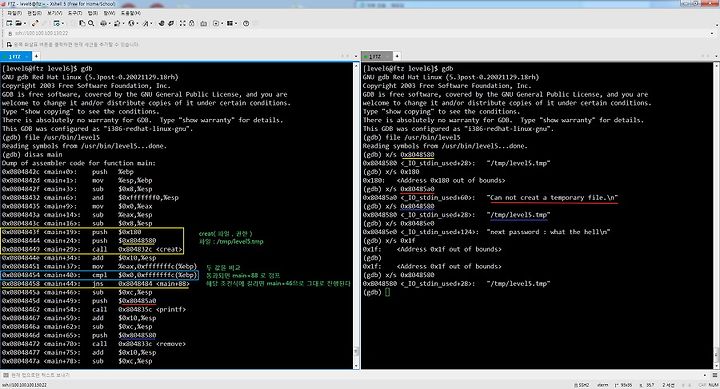Click the ssh address bar field
This screenshot has height=389, width=720.
pyautogui.click(x=358, y=33)
